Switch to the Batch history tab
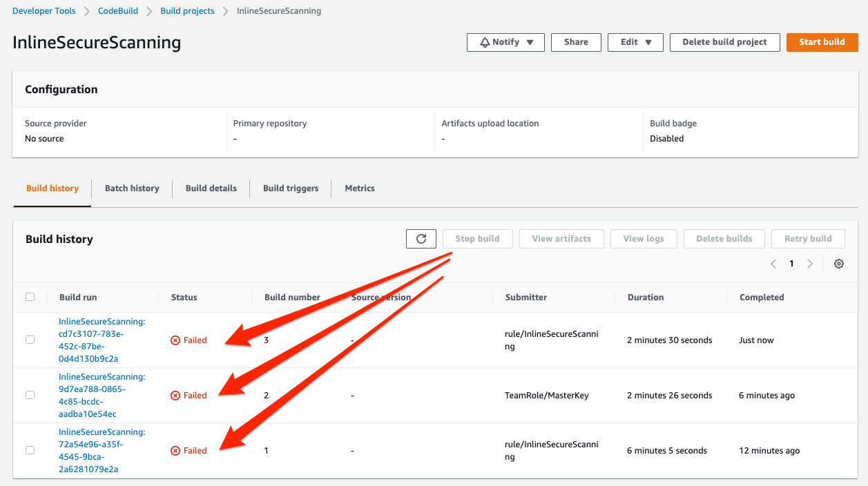 point(132,188)
